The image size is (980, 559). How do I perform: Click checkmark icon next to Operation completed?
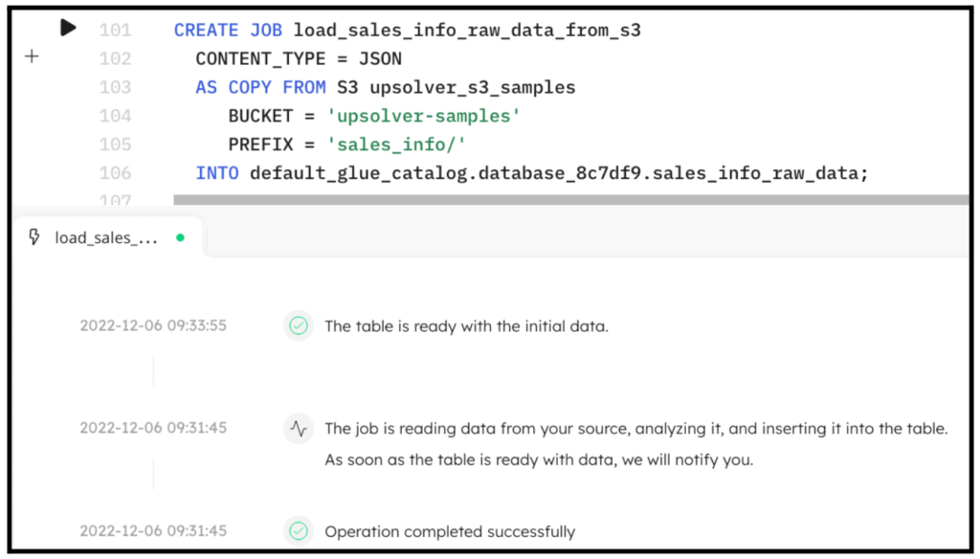pos(299,531)
